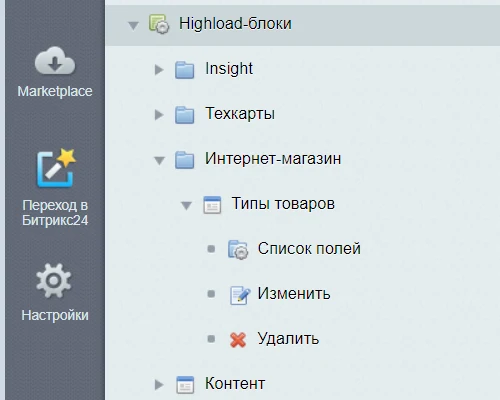The image size is (500, 400).
Task: Collapse the Типы товаров node arrow
Action: [186, 206]
